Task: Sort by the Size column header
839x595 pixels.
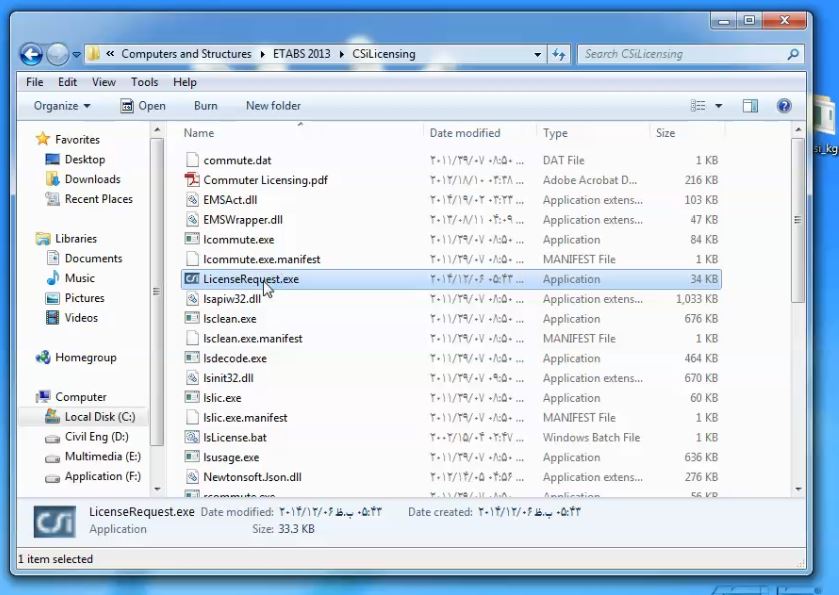Action: [x=665, y=133]
